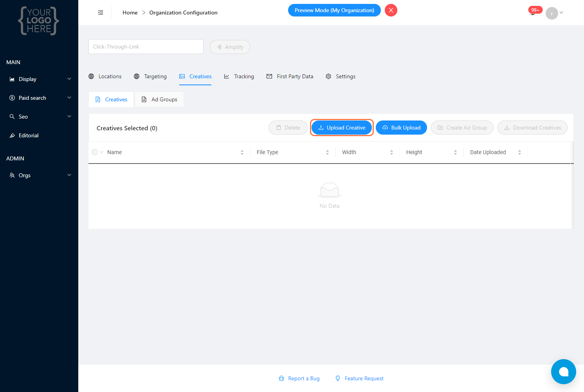Click the No Data placeholder text
584x392 pixels.
pyautogui.click(x=330, y=206)
